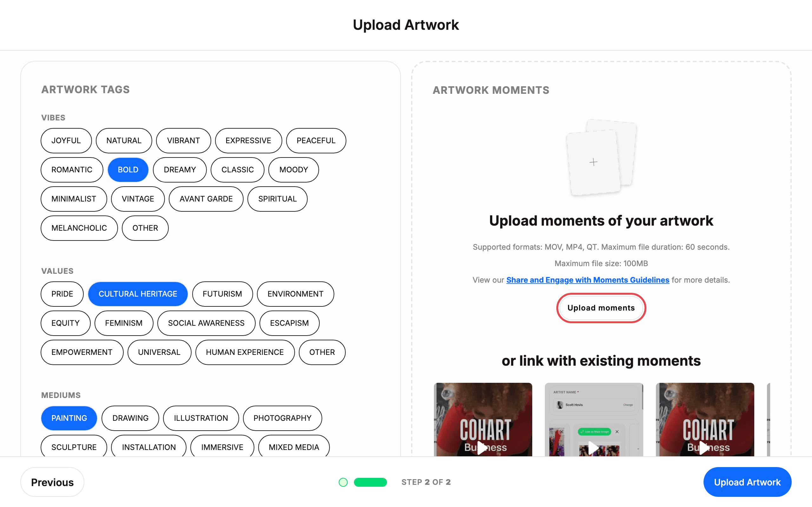
Task: Click the Upload moments button
Action: point(601,308)
